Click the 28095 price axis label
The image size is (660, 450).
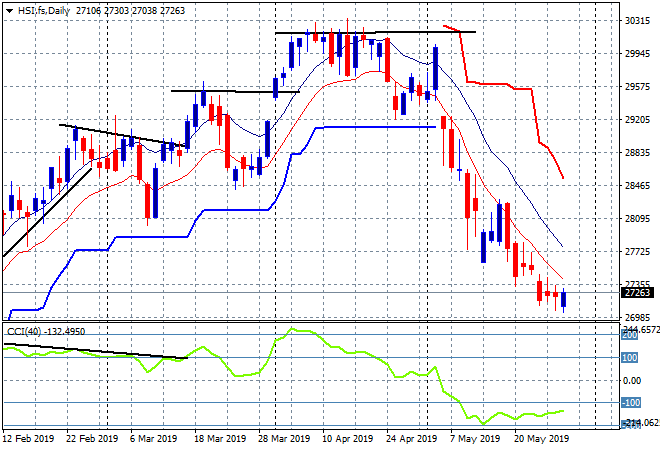click(x=637, y=218)
